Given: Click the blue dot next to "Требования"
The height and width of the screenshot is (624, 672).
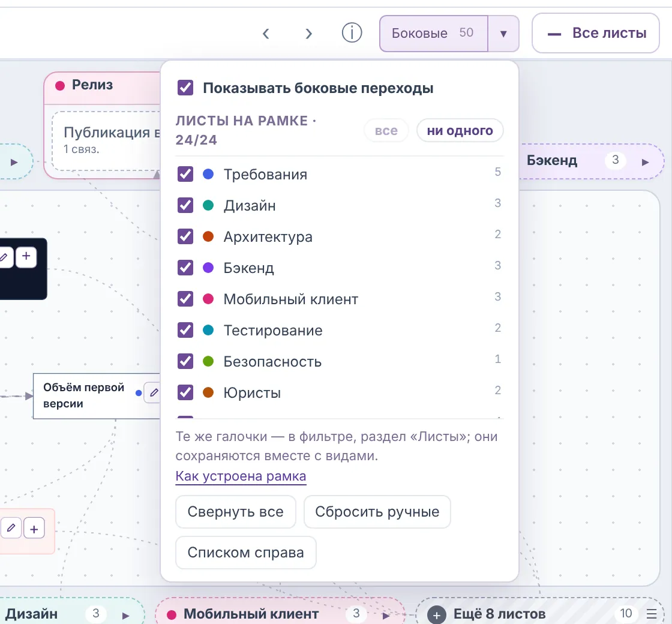Looking at the screenshot, I should (x=208, y=174).
